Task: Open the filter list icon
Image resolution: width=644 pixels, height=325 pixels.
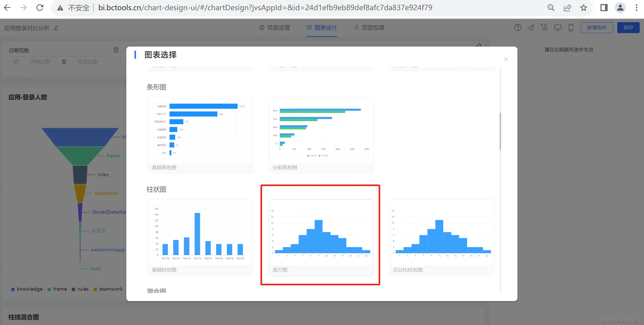Action: pyautogui.click(x=544, y=27)
